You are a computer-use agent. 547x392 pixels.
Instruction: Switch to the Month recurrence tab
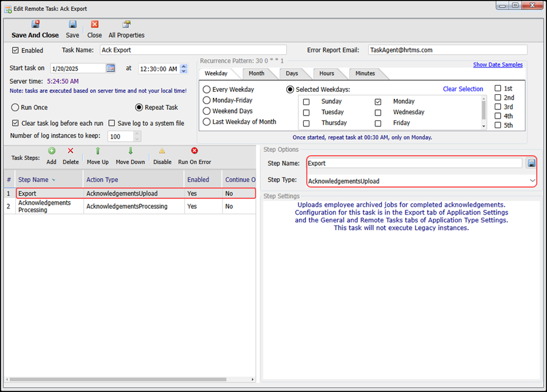[256, 74]
